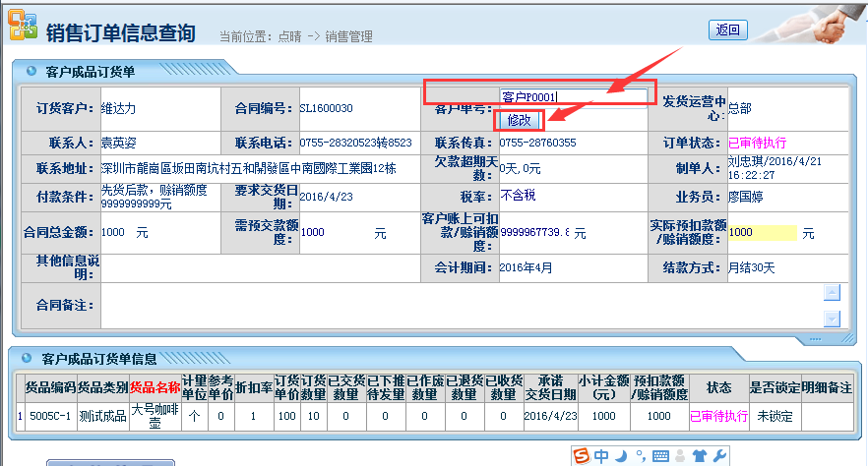Click contact name 袁英姿

(x=118, y=143)
